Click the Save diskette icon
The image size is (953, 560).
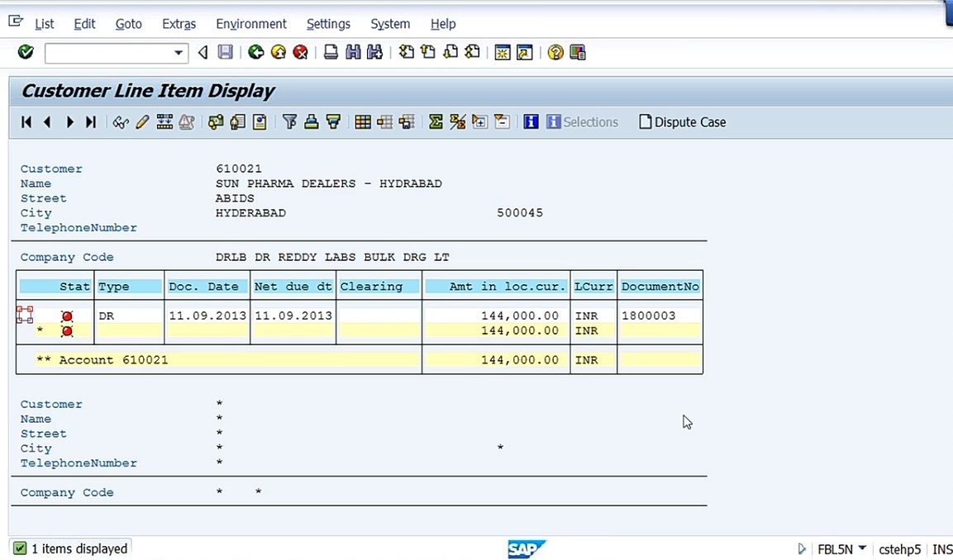coord(226,52)
